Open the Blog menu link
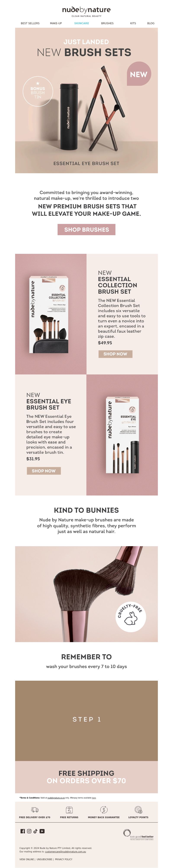This screenshot has width=173, height=868. pos(151,23)
